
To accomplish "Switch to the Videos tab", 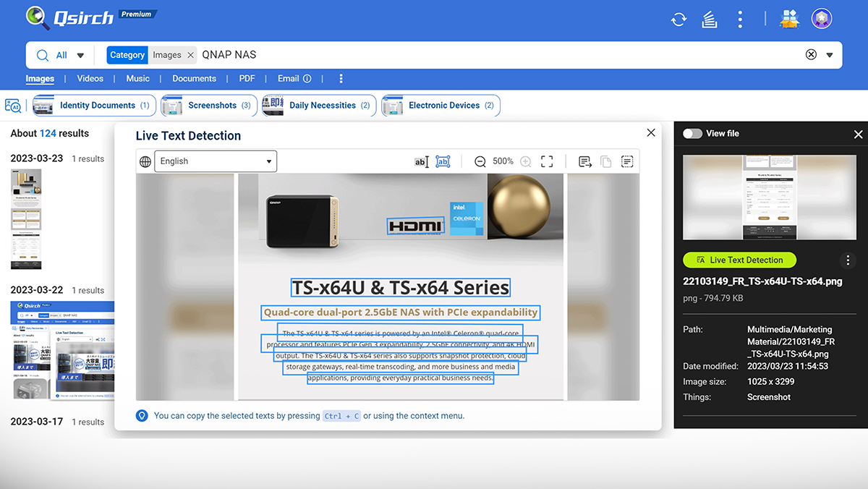I will (x=90, y=78).
